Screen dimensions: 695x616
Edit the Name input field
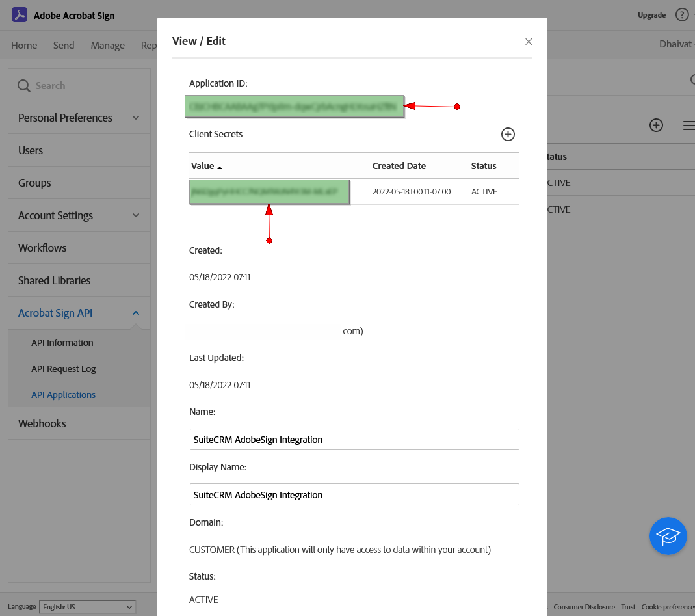[x=354, y=440]
